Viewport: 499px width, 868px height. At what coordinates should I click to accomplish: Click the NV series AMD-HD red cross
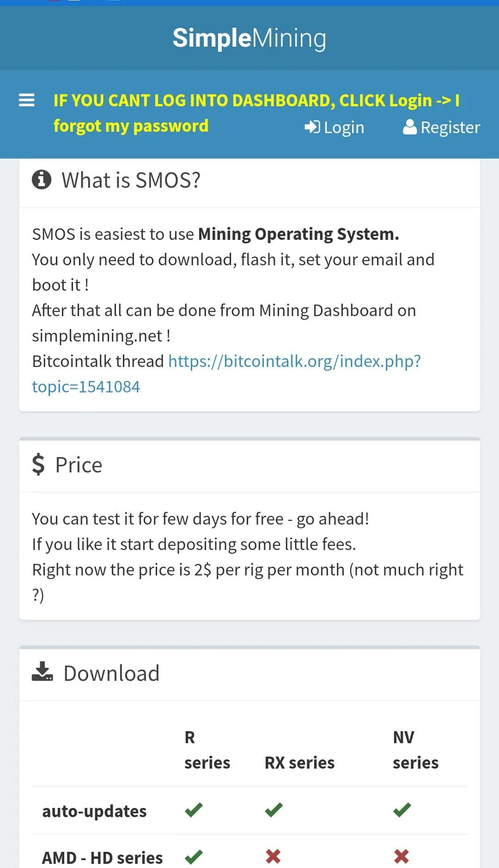[x=402, y=856]
